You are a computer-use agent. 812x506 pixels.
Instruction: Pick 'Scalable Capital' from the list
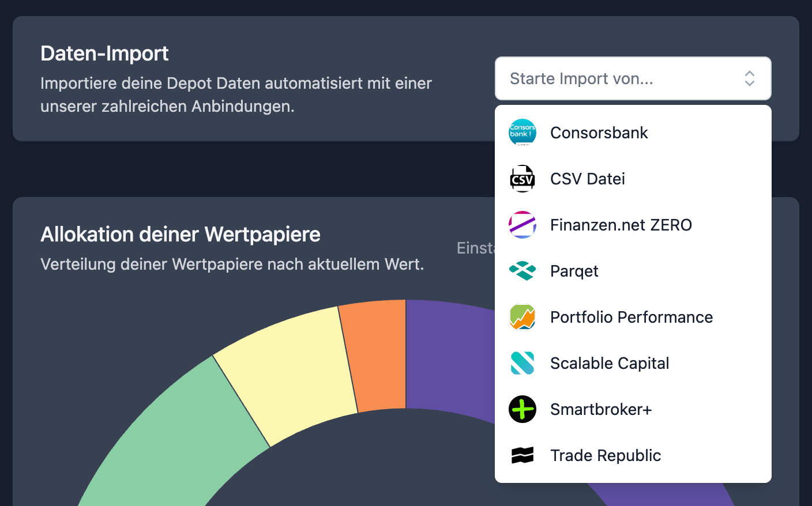(610, 363)
